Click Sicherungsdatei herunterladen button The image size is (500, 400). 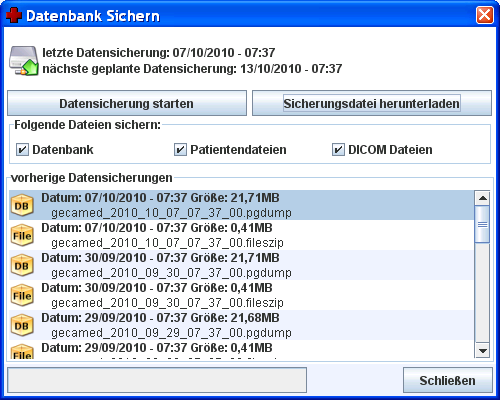(x=372, y=103)
